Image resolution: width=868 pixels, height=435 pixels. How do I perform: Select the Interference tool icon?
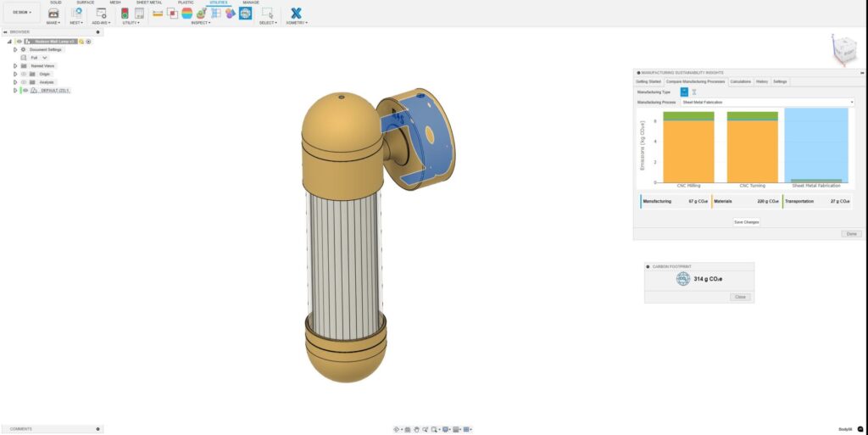(172, 14)
